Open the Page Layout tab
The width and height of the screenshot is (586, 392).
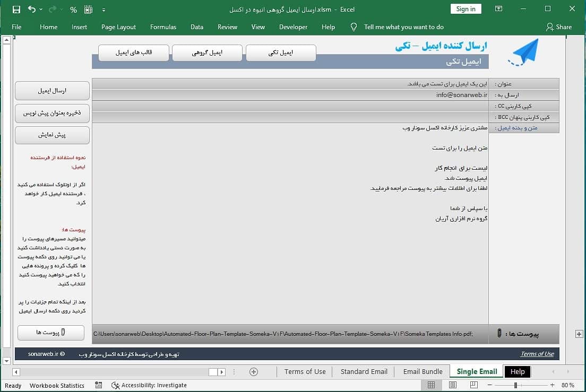click(x=118, y=27)
